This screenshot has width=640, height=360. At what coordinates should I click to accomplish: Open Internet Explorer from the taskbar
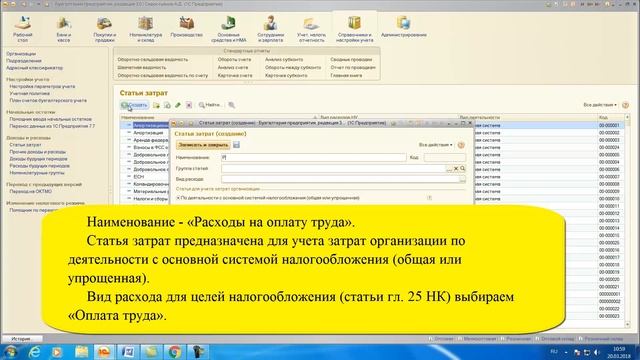[x=35, y=352]
